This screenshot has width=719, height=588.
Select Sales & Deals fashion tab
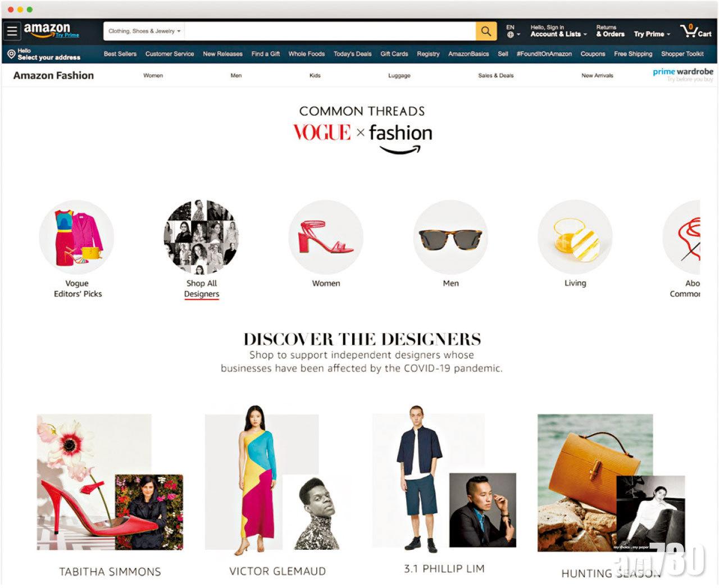[x=495, y=75]
